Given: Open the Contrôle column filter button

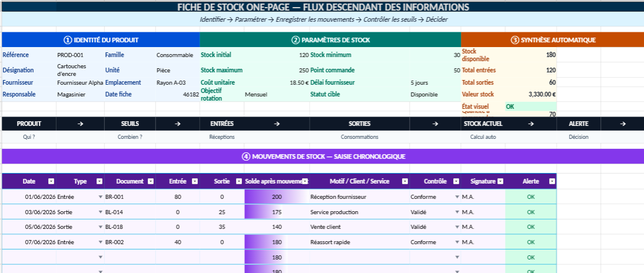Looking at the screenshot, I should click(456, 181).
